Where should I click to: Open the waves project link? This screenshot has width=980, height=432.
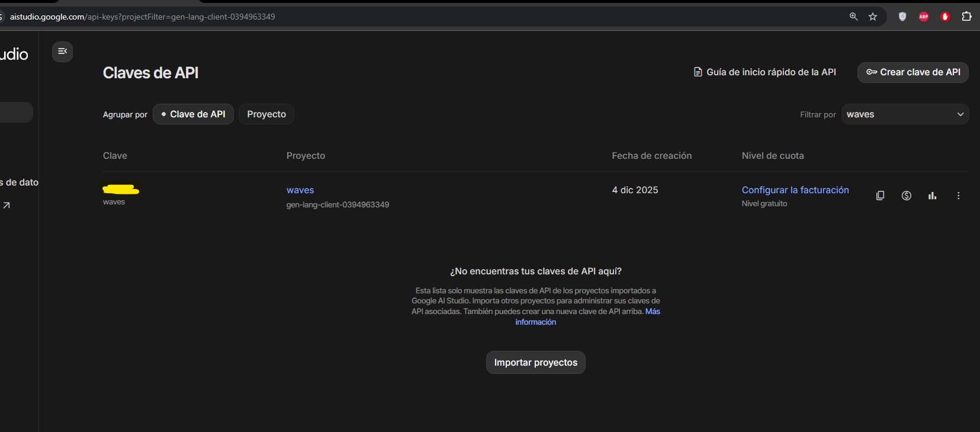click(x=300, y=190)
